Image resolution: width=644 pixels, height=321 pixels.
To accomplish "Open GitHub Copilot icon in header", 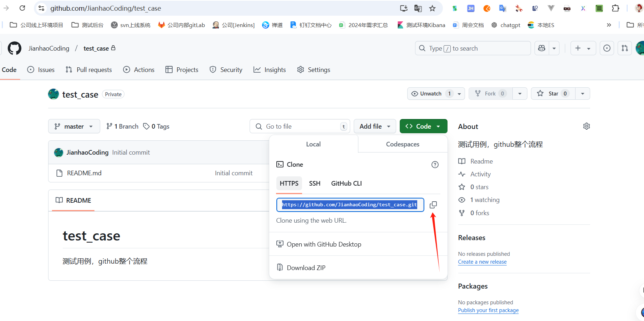I will point(542,48).
